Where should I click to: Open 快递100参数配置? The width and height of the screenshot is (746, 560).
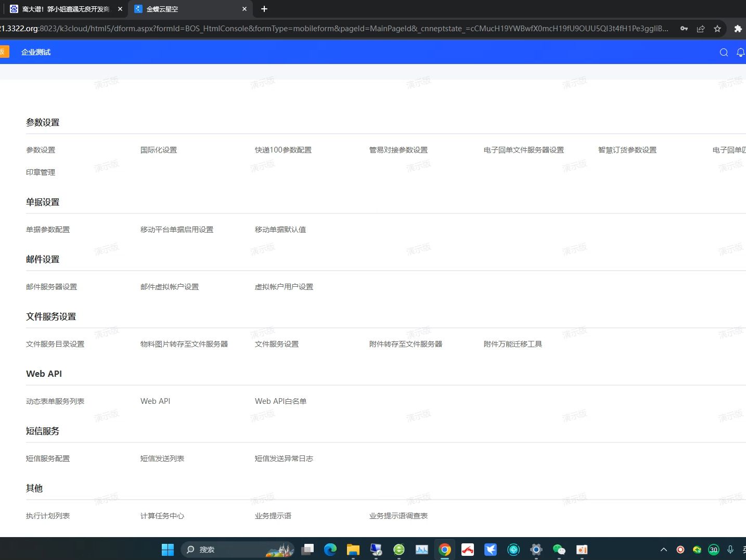(283, 150)
